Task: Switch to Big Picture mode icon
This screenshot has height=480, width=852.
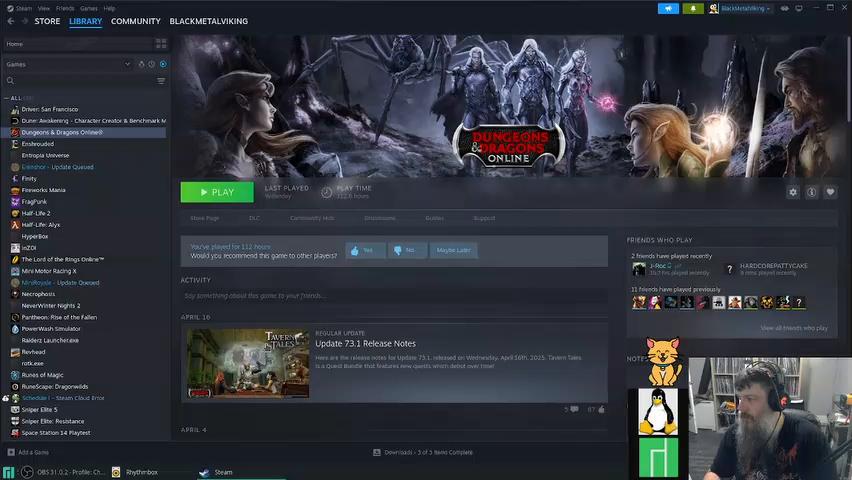Action: [799, 9]
